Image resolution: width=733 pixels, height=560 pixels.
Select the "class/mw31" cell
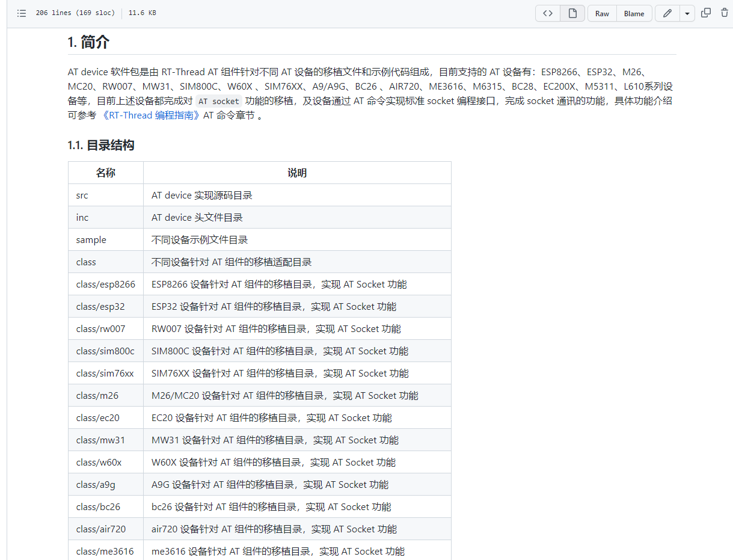point(106,440)
